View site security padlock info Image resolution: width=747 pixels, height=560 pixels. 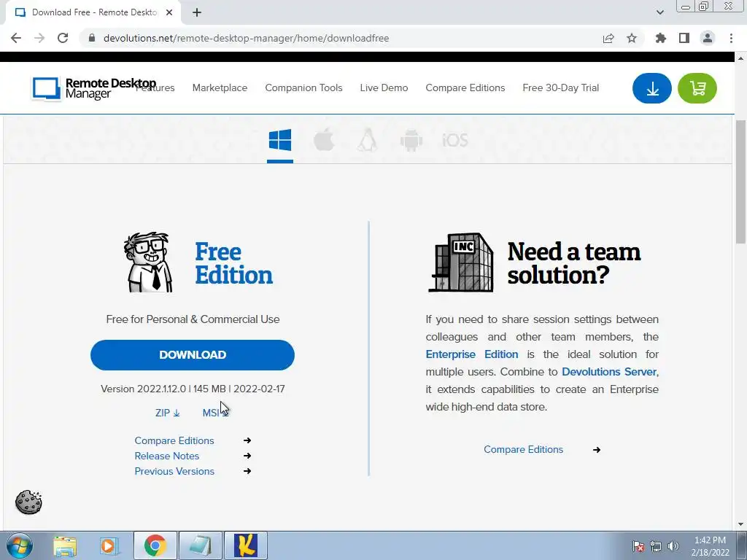tap(92, 38)
